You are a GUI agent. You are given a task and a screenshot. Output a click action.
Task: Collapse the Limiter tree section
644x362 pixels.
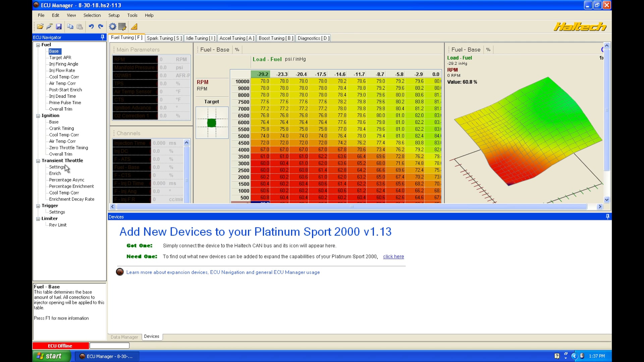[x=38, y=219]
